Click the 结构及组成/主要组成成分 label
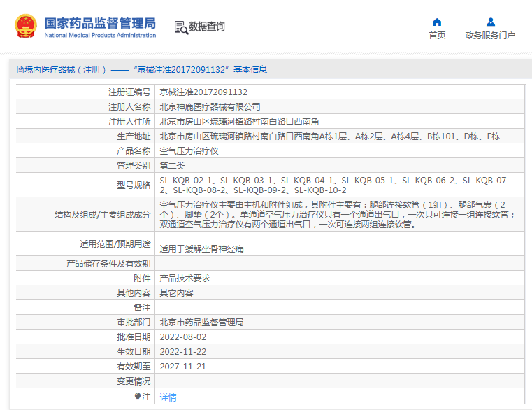The image size is (532, 410). (103, 214)
